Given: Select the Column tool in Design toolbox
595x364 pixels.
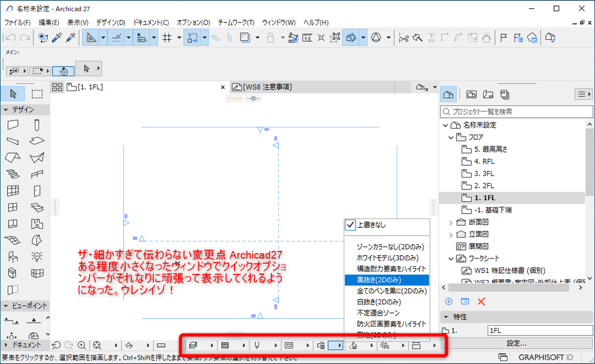Looking at the screenshot, I should tap(37, 125).
